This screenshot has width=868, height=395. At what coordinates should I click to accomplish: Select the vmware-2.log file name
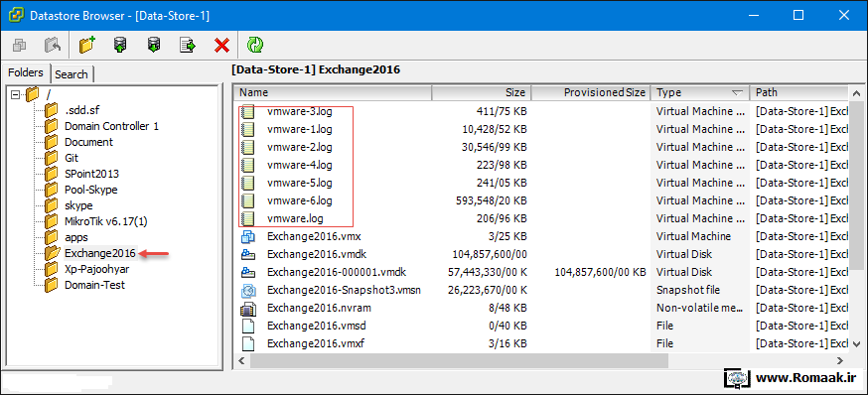(x=300, y=147)
